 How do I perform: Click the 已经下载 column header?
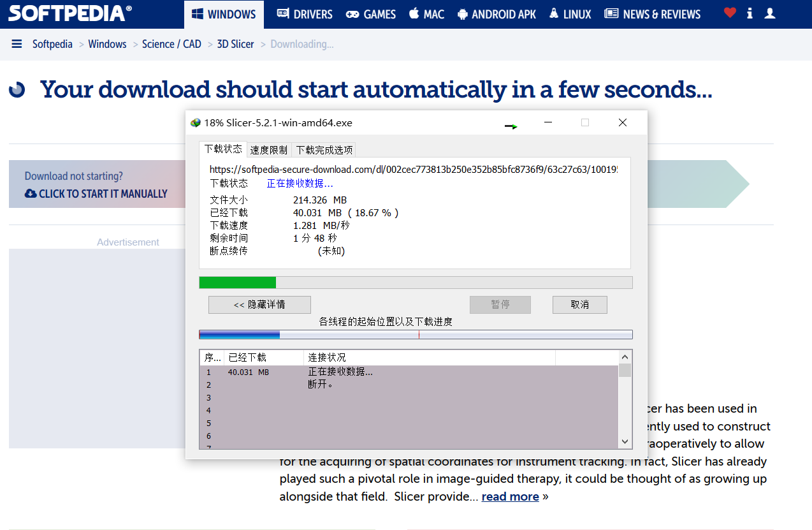[264, 357]
